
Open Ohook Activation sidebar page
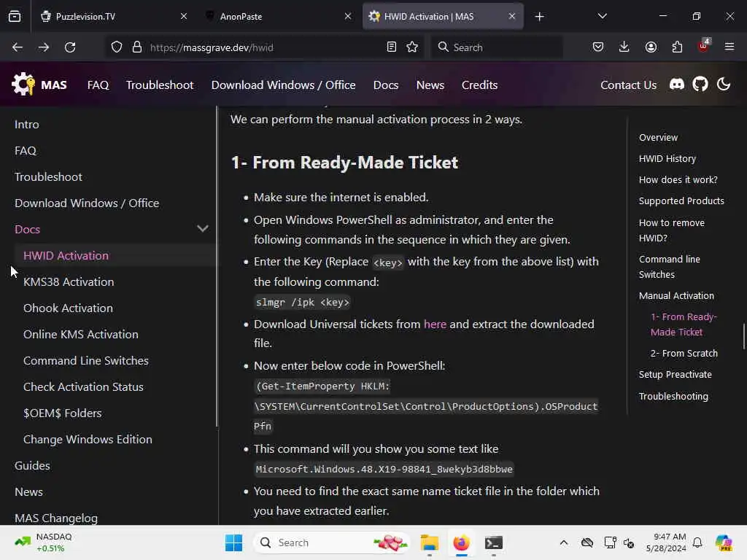[x=68, y=308]
